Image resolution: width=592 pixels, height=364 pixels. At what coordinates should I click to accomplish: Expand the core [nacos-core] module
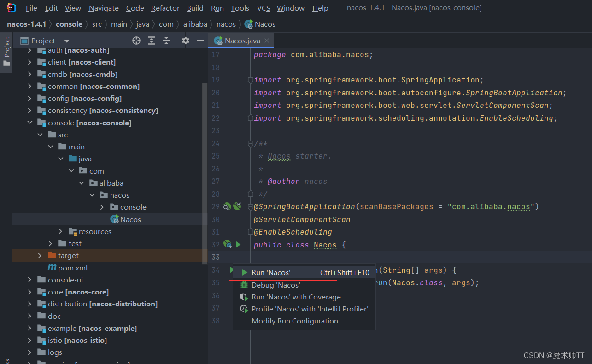(x=30, y=292)
